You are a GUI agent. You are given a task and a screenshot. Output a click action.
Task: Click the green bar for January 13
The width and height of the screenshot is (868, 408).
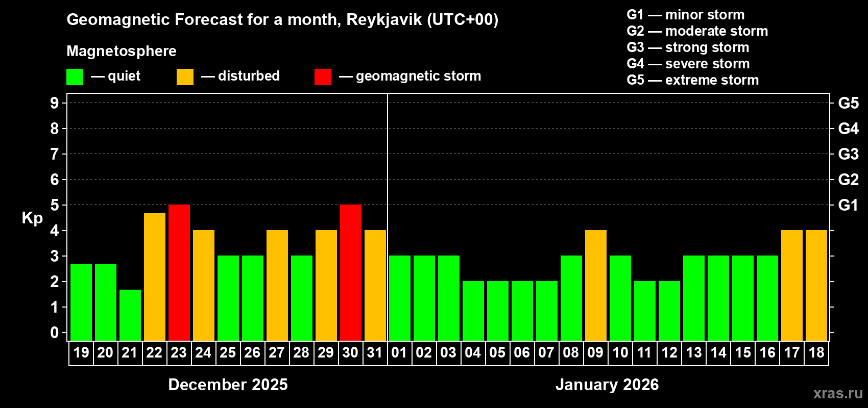[694, 298]
